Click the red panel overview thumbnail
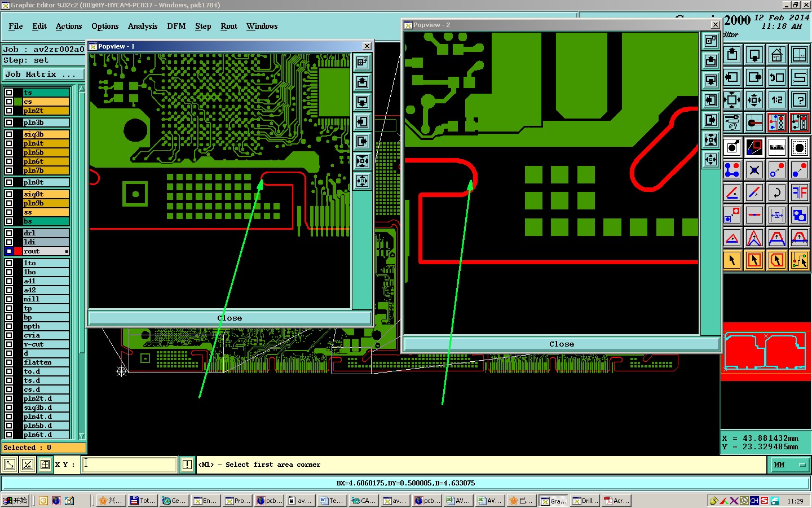 (766, 351)
